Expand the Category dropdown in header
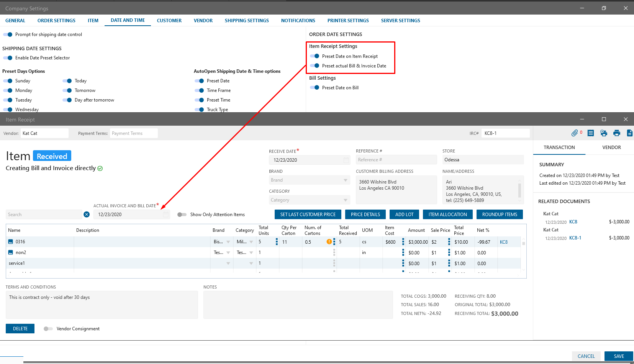The image size is (634, 364). pyautogui.click(x=345, y=200)
